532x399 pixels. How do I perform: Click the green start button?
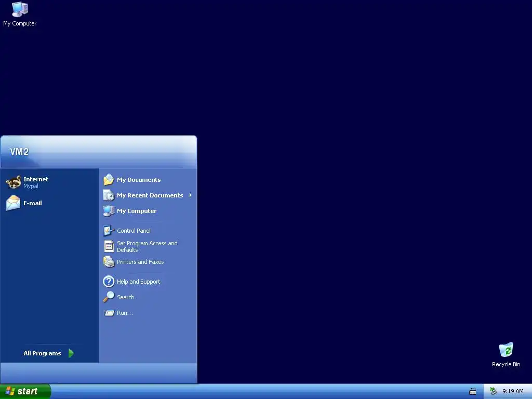(x=25, y=391)
